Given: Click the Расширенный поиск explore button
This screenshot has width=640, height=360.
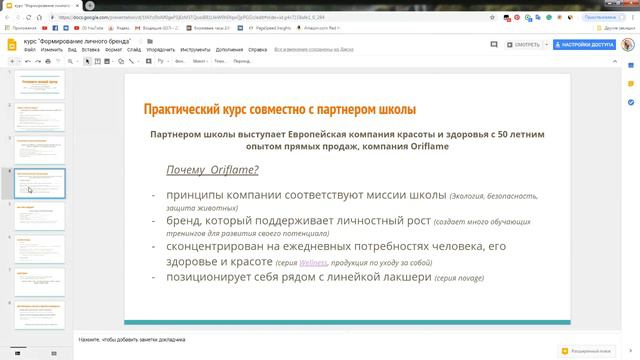Looking at the screenshot, I should coord(587,351).
